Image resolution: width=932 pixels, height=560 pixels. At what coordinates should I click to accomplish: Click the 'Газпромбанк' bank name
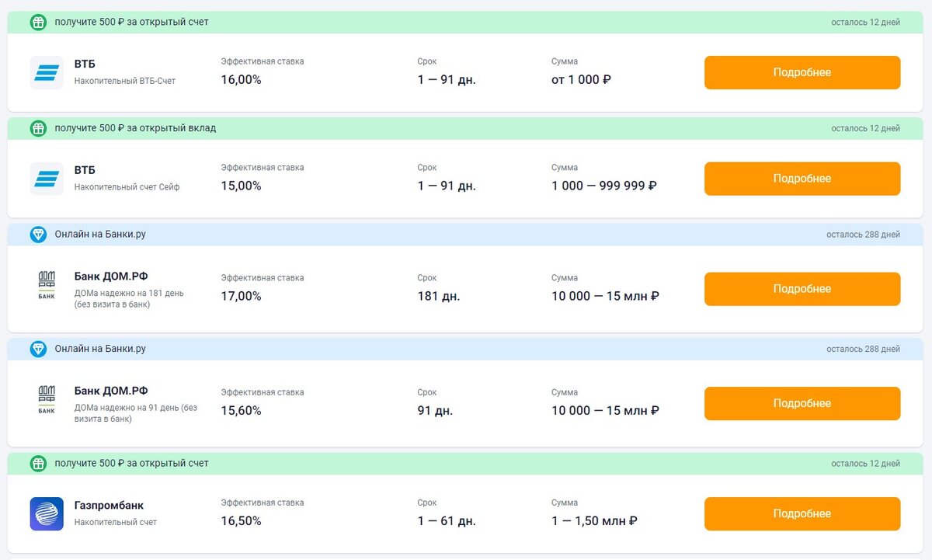[x=109, y=506]
